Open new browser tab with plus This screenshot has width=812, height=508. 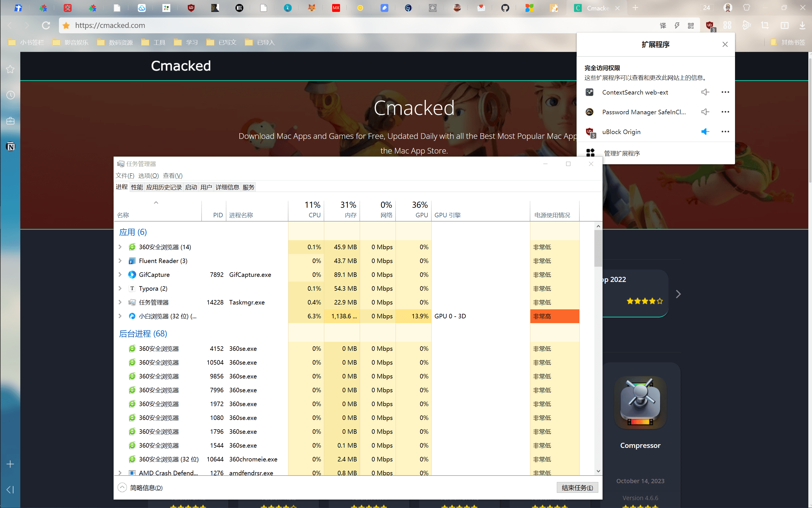635,8
